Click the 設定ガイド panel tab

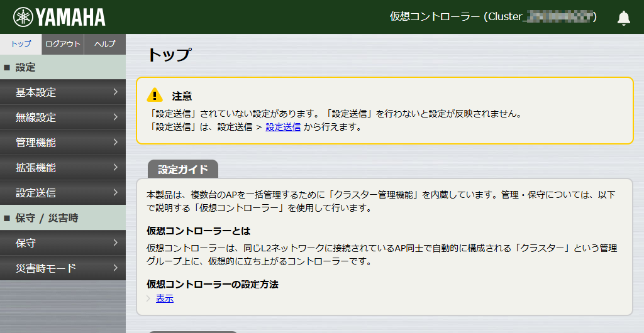182,170
